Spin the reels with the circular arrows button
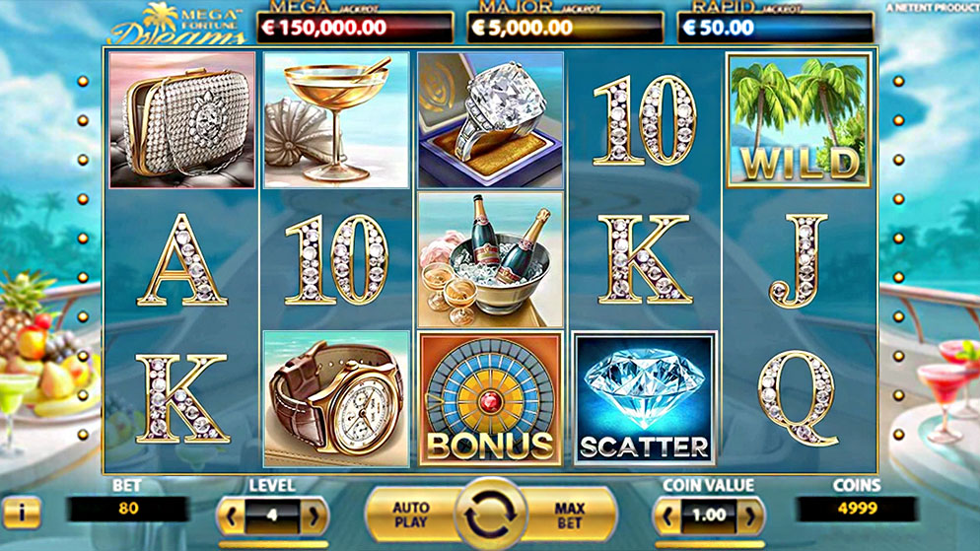The width and height of the screenshot is (980, 551). coord(491,515)
